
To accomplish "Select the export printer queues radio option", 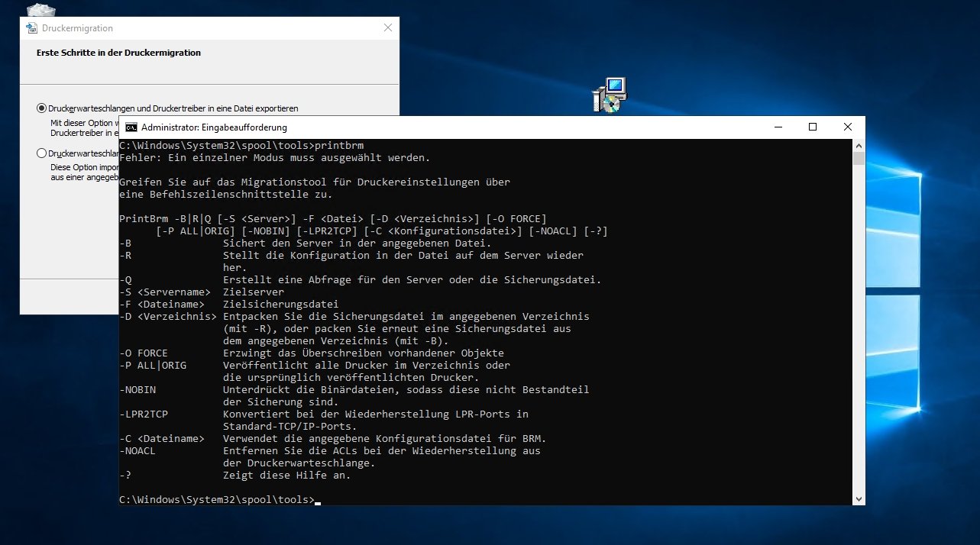I will pos(40,106).
